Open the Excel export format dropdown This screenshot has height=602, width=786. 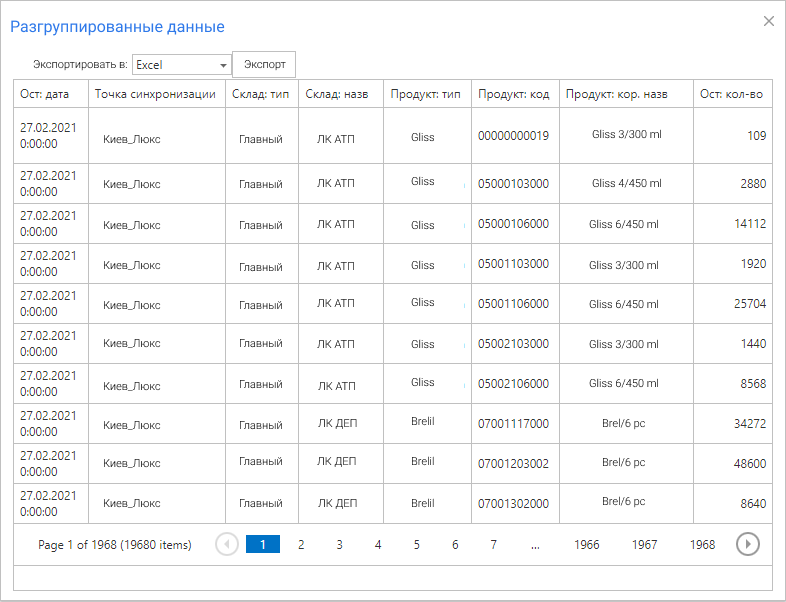(x=181, y=65)
